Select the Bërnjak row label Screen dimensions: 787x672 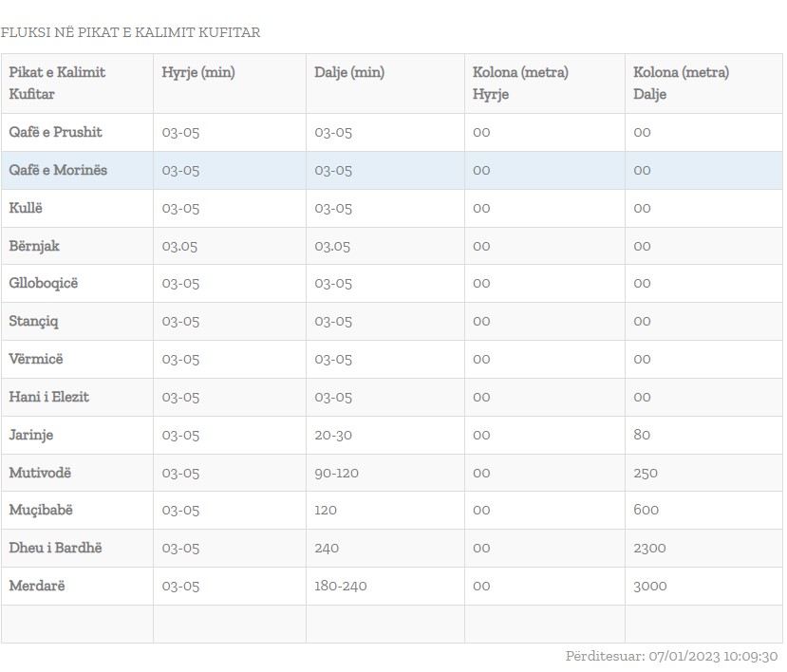[x=34, y=246]
